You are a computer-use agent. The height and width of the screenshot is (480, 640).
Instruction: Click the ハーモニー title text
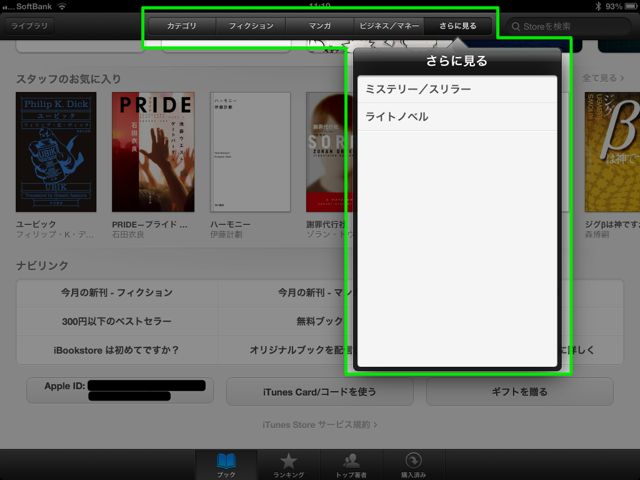230,224
